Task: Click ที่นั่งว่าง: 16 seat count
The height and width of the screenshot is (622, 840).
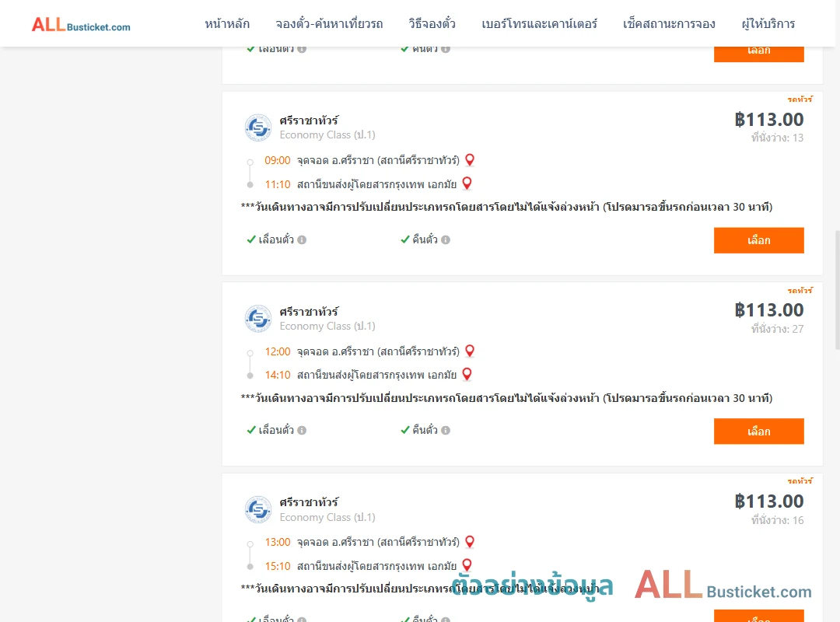Action: (777, 520)
